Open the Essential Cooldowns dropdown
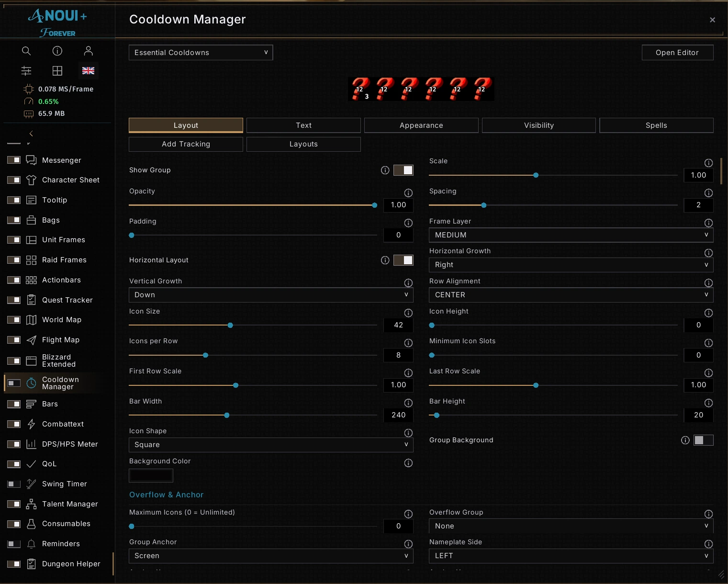 tap(201, 53)
